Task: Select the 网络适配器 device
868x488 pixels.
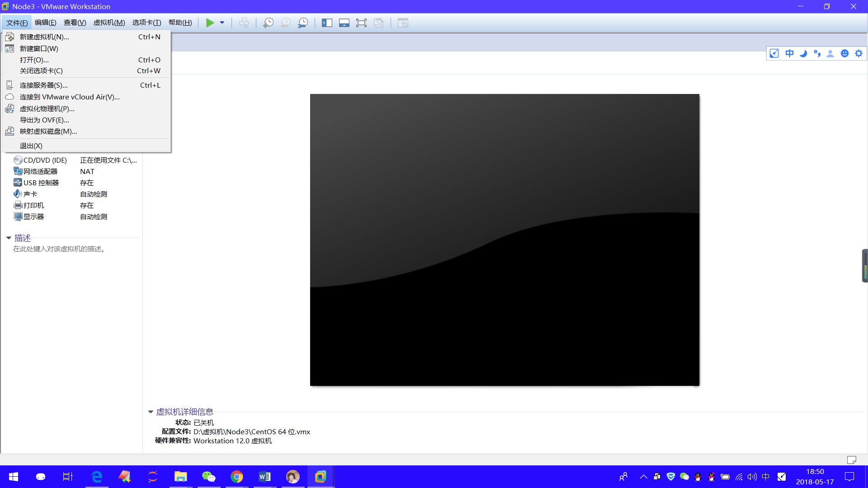Action: click(40, 172)
